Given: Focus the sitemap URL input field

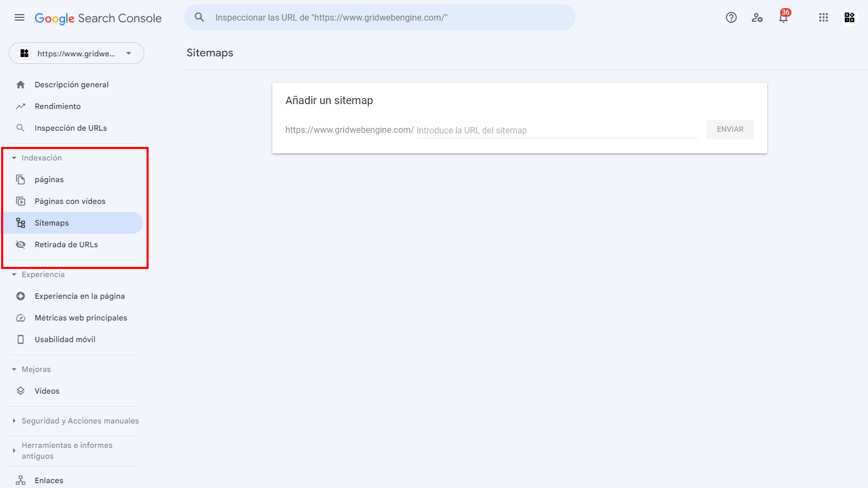Looking at the screenshot, I should pos(557,130).
